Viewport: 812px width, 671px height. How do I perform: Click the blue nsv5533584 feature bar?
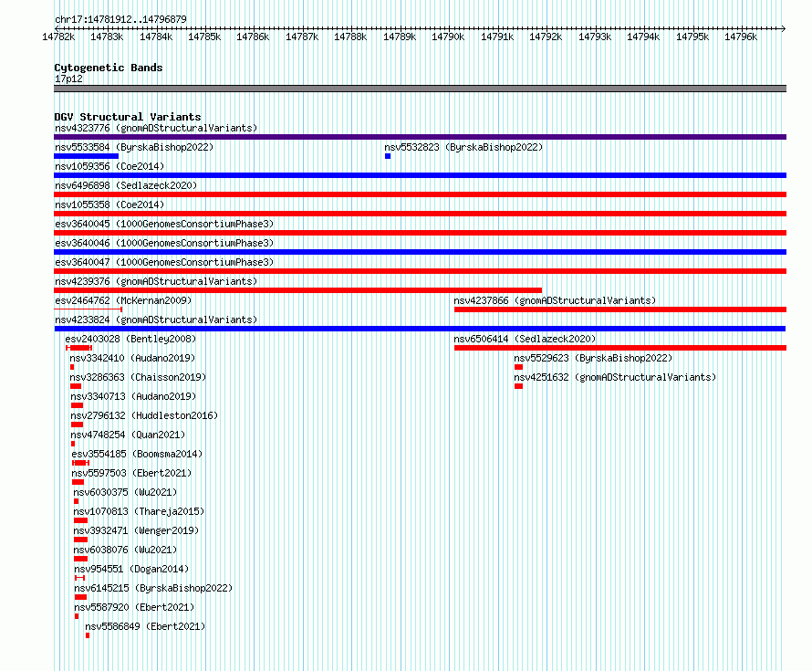coord(86,156)
